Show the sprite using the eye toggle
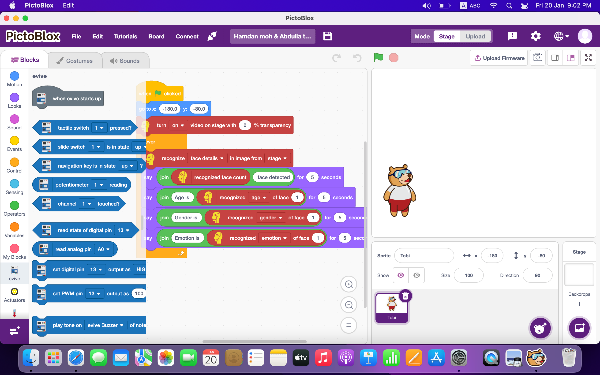600x375 pixels. [401, 275]
